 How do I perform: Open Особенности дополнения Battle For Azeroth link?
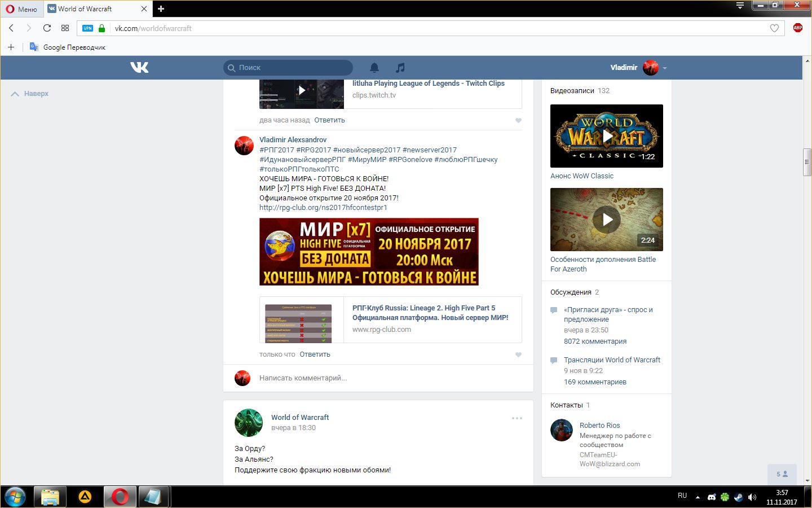coord(603,264)
